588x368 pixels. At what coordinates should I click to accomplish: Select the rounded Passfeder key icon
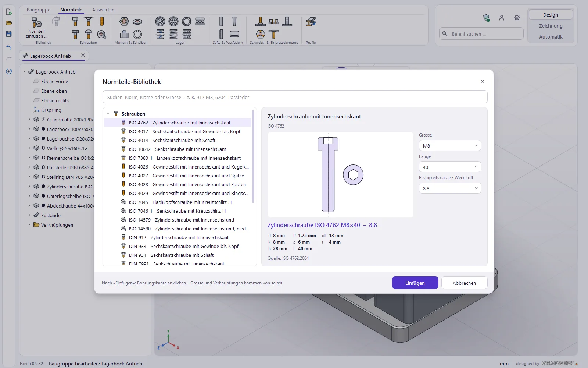(x=234, y=34)
